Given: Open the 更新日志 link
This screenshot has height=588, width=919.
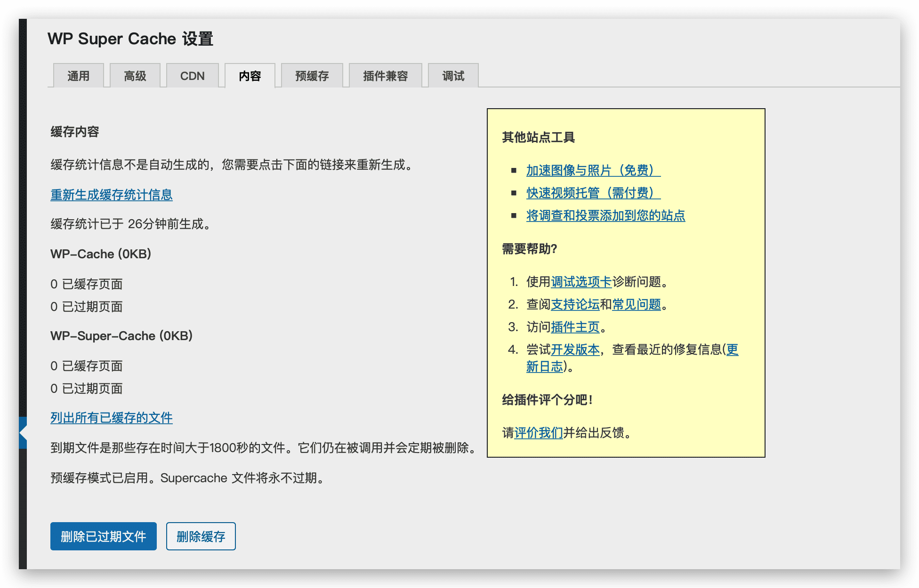Looking at the screenshot, I should tap(545, 366).
